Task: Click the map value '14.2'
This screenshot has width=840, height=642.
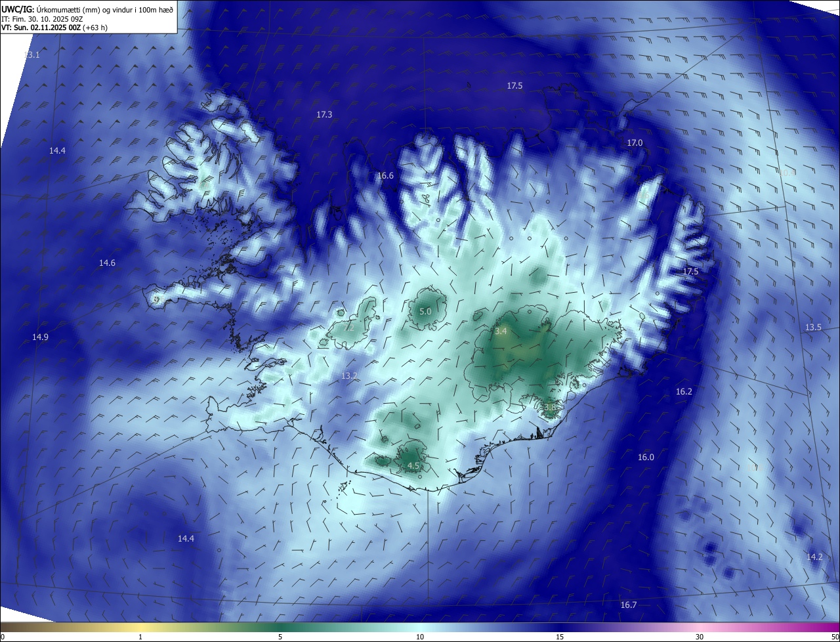Action: [814, 557]
